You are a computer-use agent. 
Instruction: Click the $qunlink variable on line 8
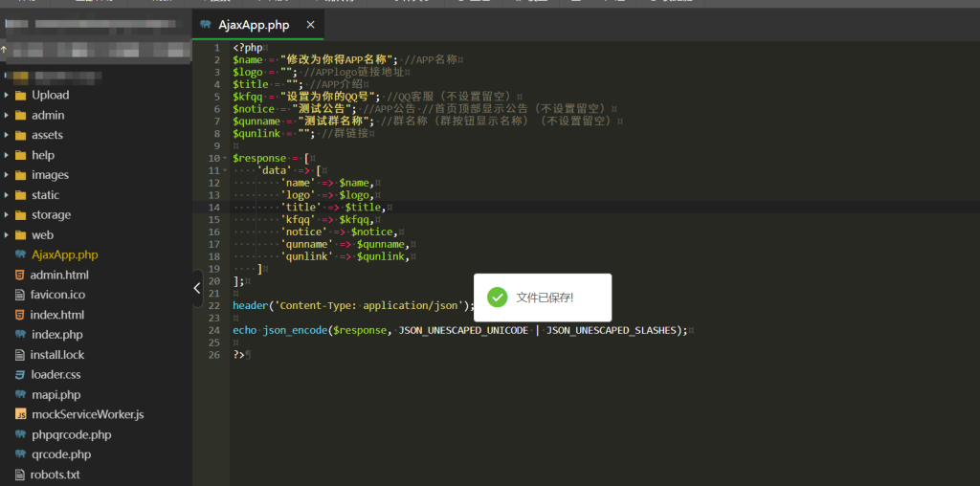pyautogui.click(x=256, y=134)
